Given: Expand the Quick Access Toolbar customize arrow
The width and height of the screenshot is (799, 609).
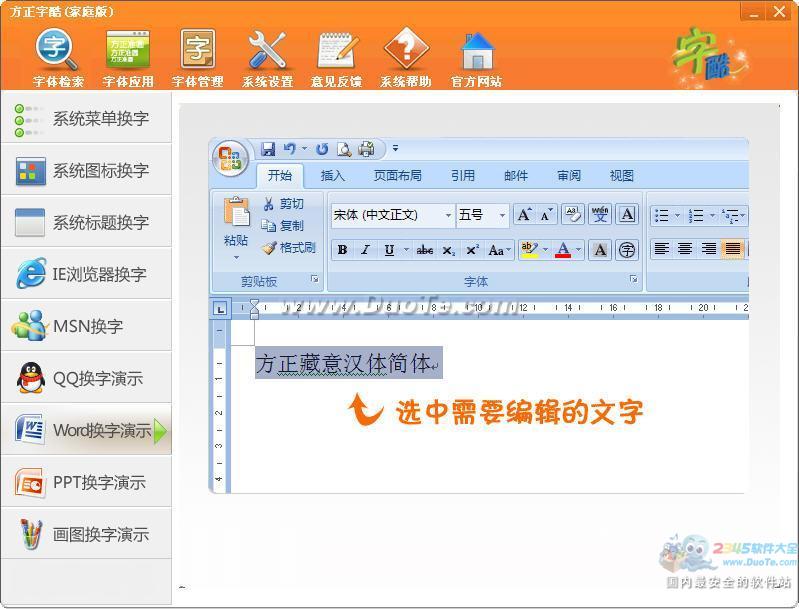Looking at the screenshot, I should click(395, 148).
